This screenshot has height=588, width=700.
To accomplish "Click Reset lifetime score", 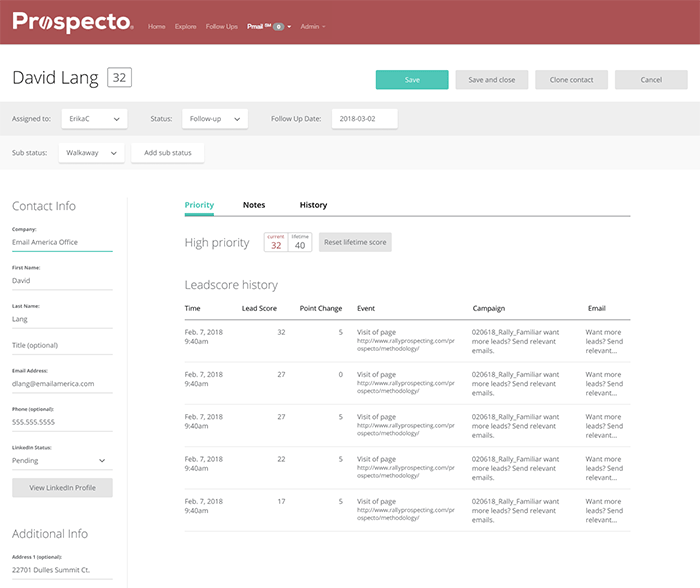I will pos(355,242).
